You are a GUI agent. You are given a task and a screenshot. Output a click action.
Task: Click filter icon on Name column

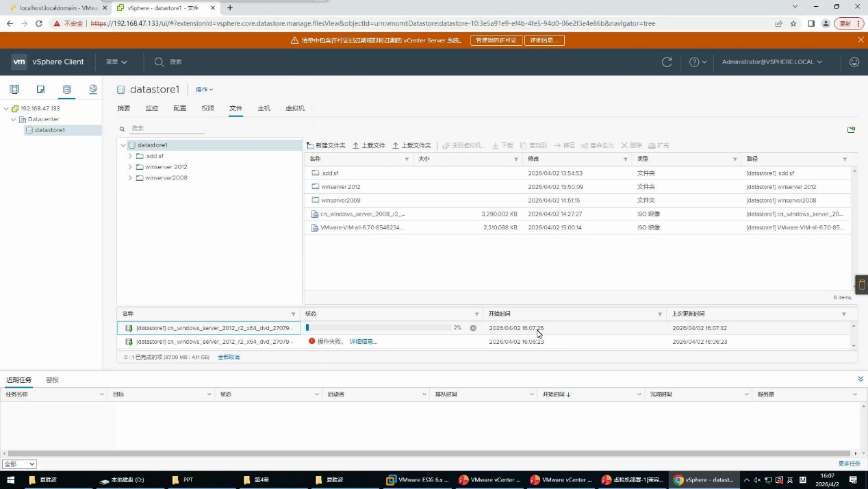pos(407,159)
